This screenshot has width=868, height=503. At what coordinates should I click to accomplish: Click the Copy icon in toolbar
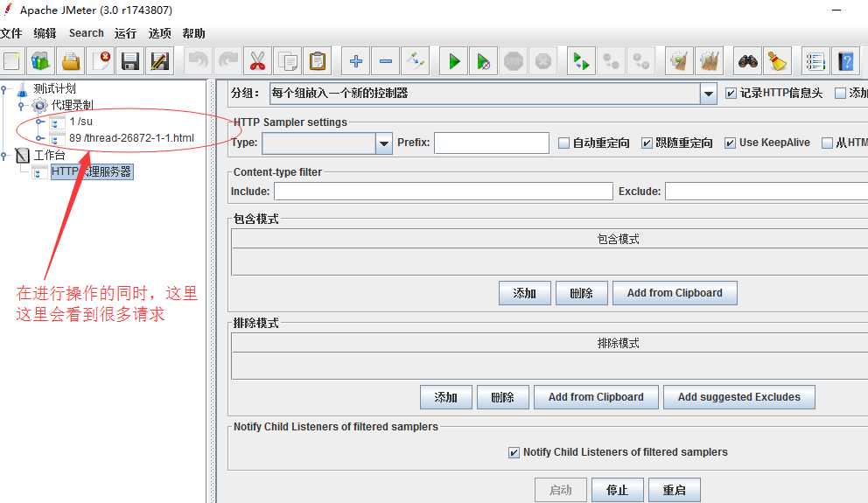pyautogui.click(x=287, y=61)
